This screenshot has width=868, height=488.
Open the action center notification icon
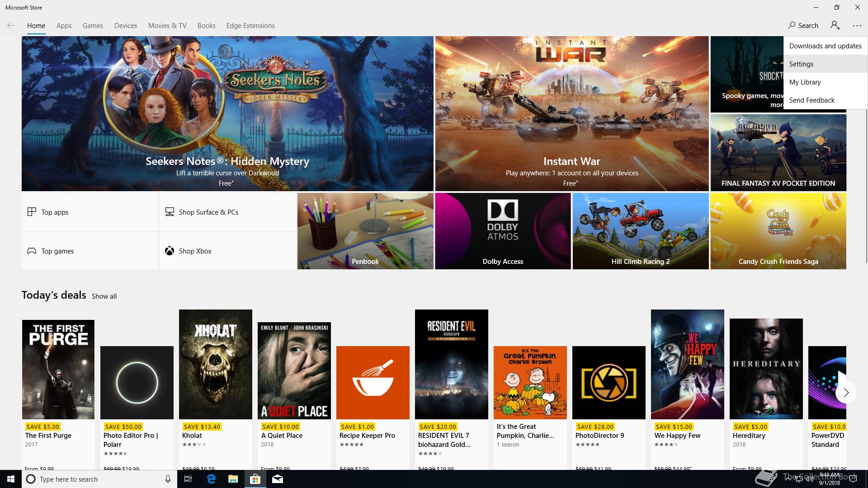(x=854, y=479)
